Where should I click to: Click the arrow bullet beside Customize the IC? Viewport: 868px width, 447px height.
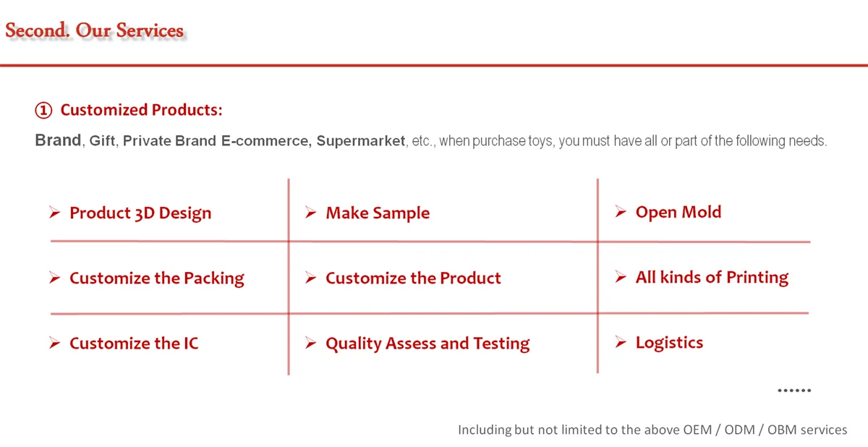(x=54, y=343)
